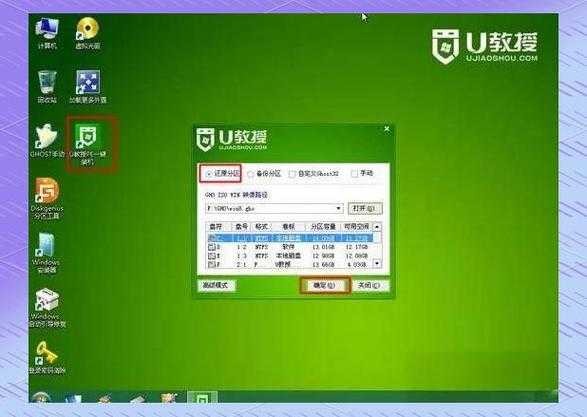Open the blue 加载更多外置 desktop icon
This screenshot has width=587, height=417.
88,87
